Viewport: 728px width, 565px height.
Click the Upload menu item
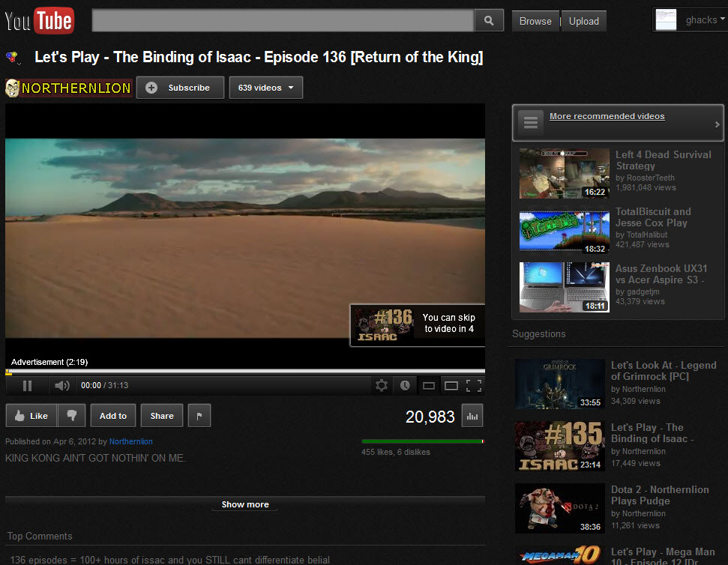(x=583, y=21)
